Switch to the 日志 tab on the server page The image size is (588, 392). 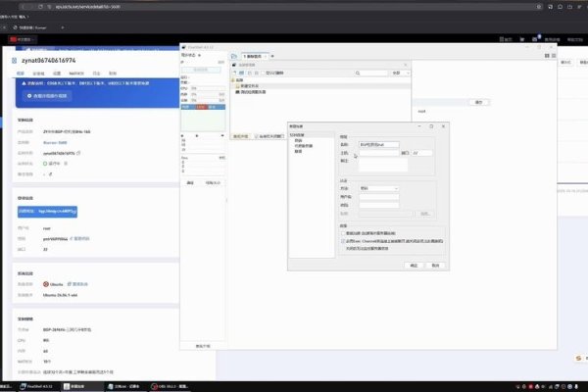tap(94, 73)
